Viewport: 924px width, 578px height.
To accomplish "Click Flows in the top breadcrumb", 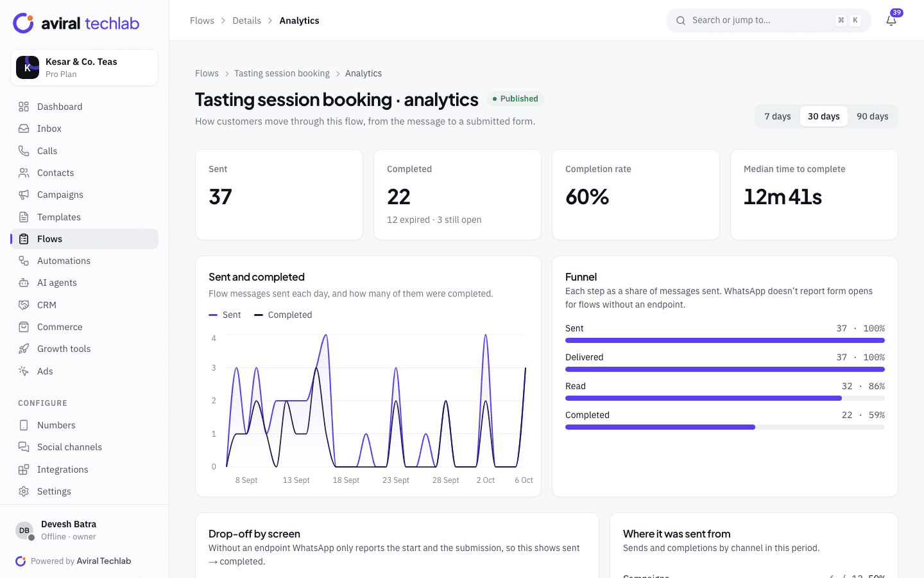I will [202, 21].
